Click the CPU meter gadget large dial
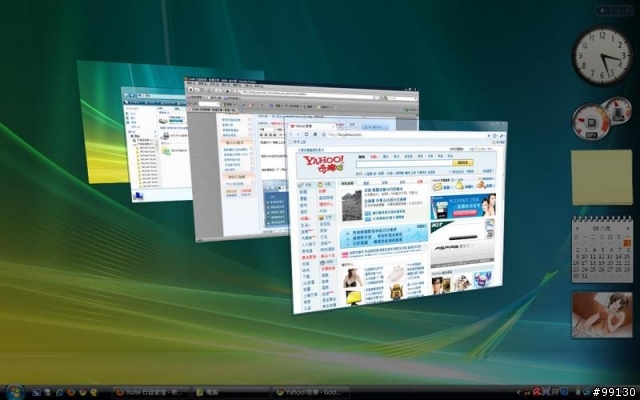Screen dimensions: 640x400 click(x=591, y=122)
